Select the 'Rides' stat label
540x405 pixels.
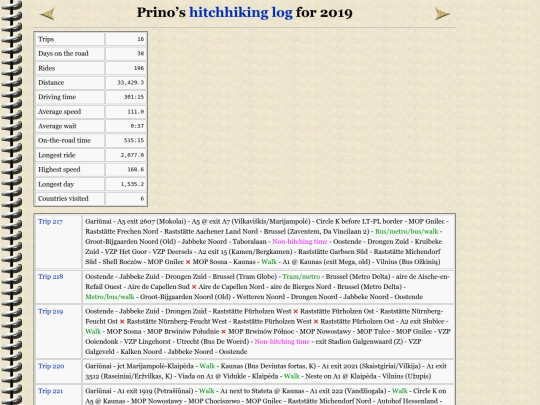(x=46, y=68)
